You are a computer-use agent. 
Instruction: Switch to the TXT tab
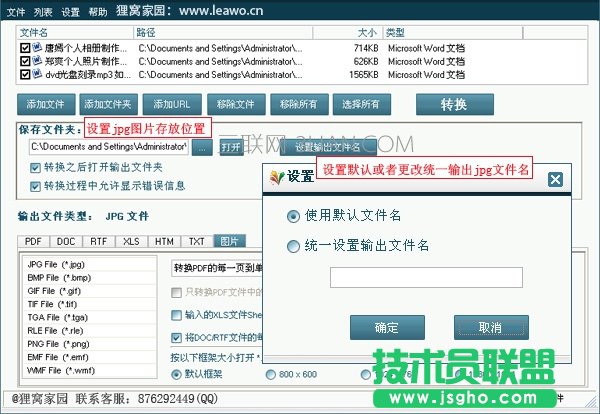[x=196, y=241]
